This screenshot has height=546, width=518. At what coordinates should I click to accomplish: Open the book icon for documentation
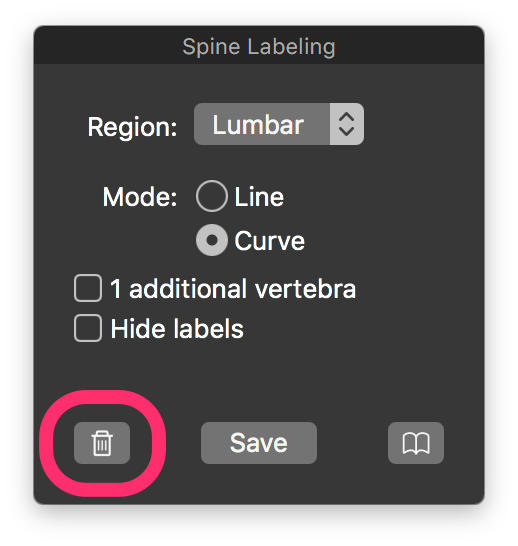pos(416,443)
